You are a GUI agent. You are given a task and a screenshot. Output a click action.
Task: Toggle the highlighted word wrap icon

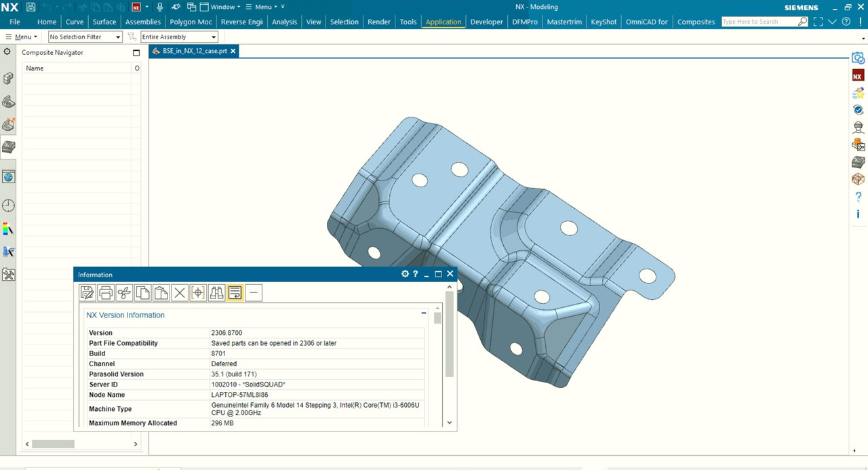tap(235, 292)
